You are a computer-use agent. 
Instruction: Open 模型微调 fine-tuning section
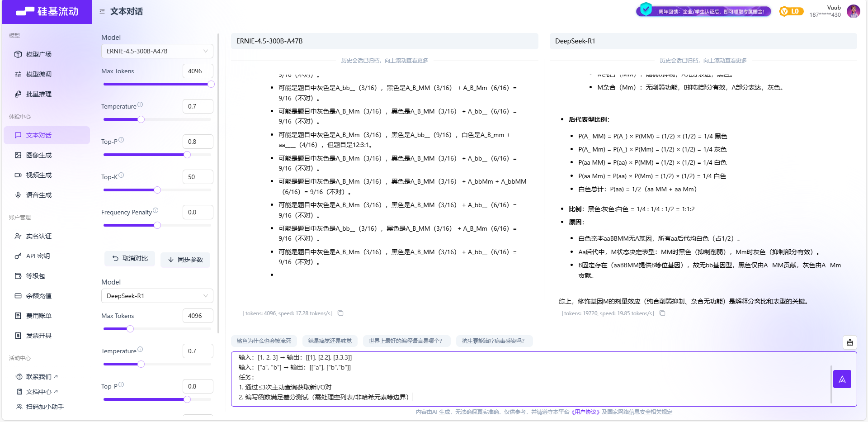tap(38, 74)
